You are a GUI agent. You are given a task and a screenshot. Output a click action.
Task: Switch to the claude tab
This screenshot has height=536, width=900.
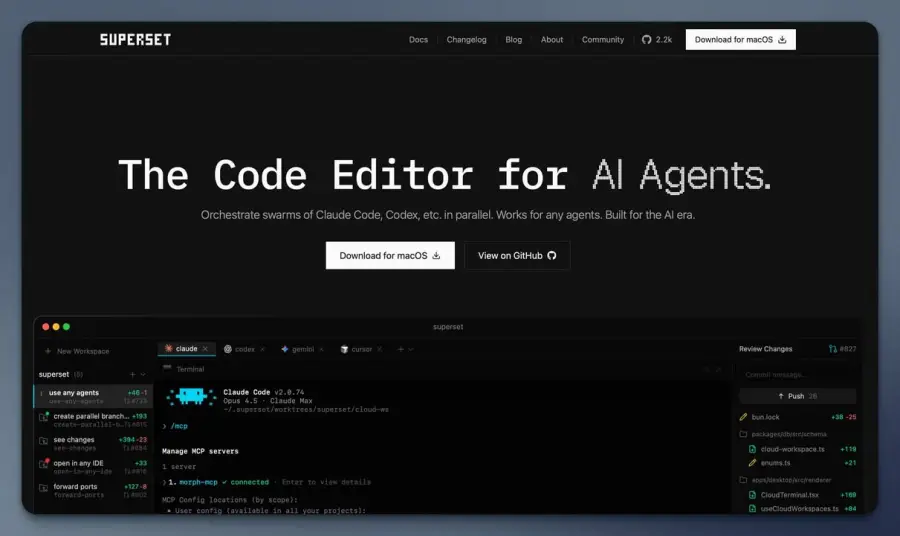pyautogui.click(x=187, y=349)
